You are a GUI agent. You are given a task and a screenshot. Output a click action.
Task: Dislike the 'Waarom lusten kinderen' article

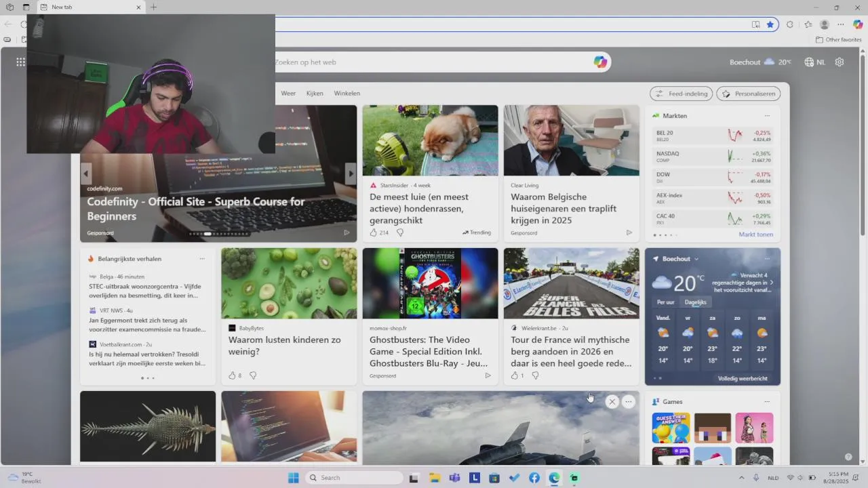point(253,375)
